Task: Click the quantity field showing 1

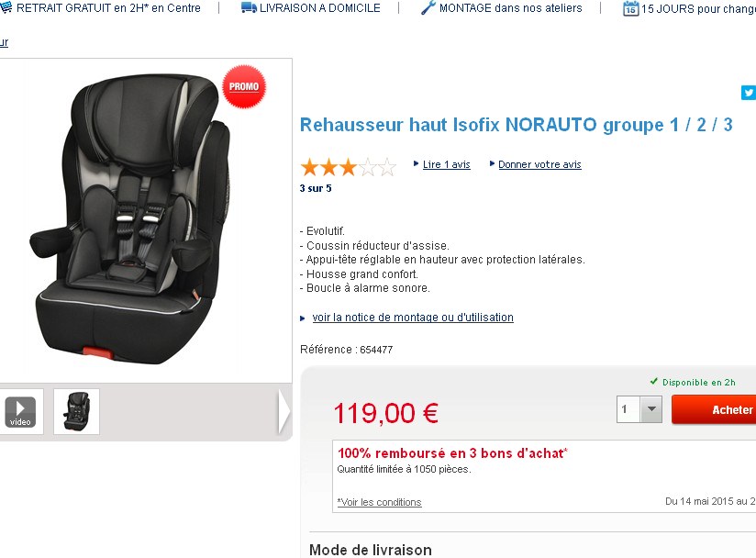Action: point(628,409)
